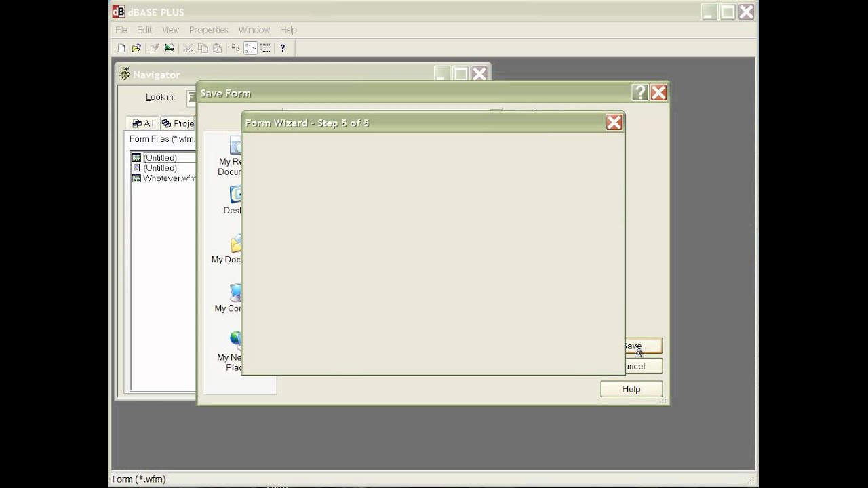The image size is (868, 488).
Task: Click the Cancel button in Save Form
Action: click(643, 366)
